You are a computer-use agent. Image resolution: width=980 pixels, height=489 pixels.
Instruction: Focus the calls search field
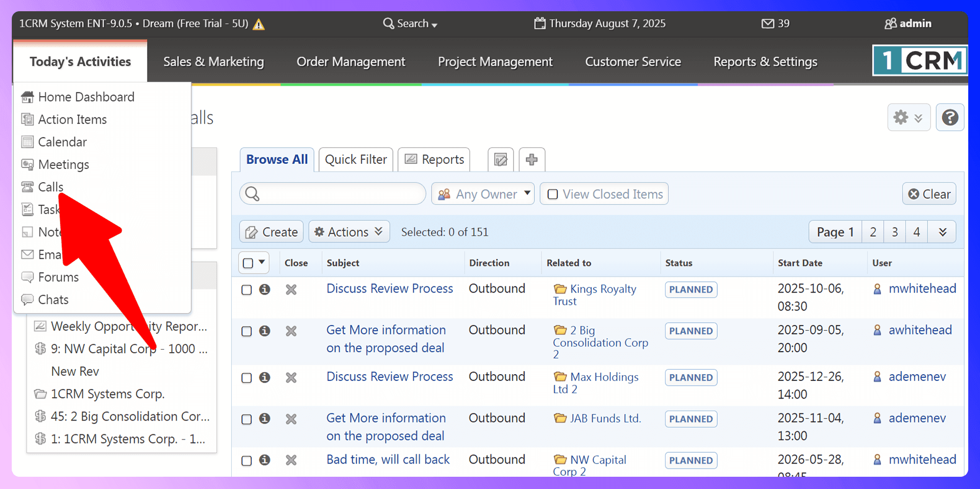tap(333, 194)
